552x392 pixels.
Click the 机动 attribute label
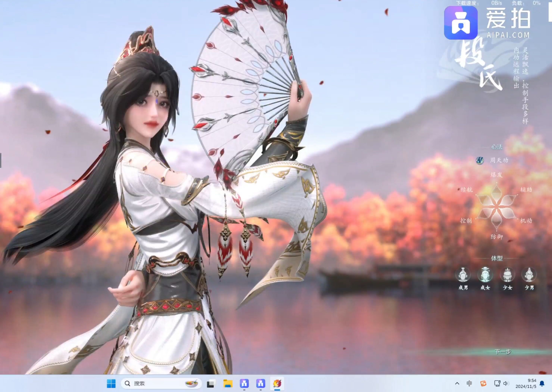click(x=526, y=221)
